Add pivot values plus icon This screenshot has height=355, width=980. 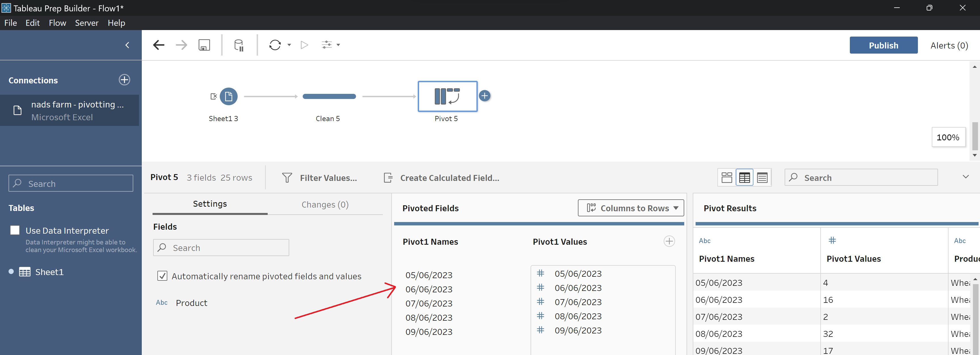click(x=669, y=241)
